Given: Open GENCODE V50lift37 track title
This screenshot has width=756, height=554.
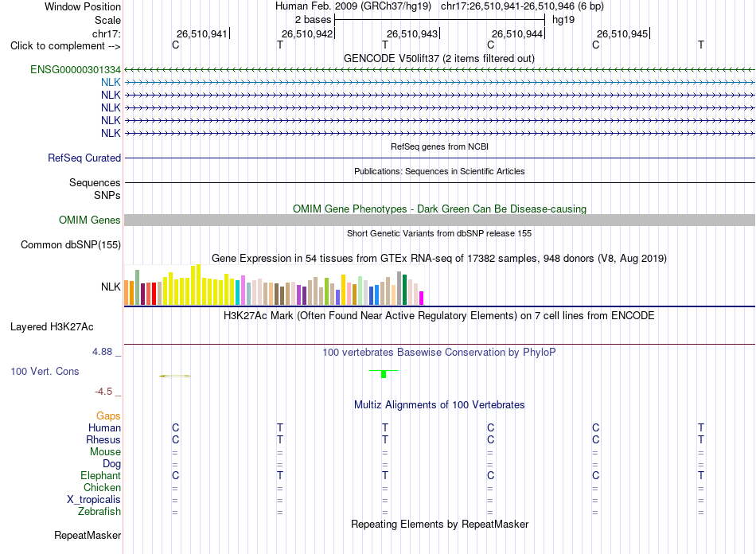Looking at the screenshot, I should pos(438,58).
